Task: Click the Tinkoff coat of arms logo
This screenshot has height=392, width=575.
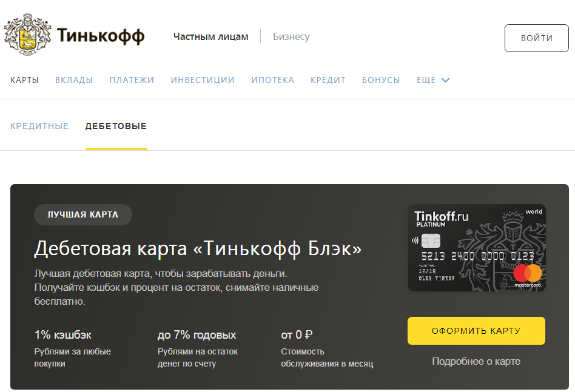Action: coord(27,35)
